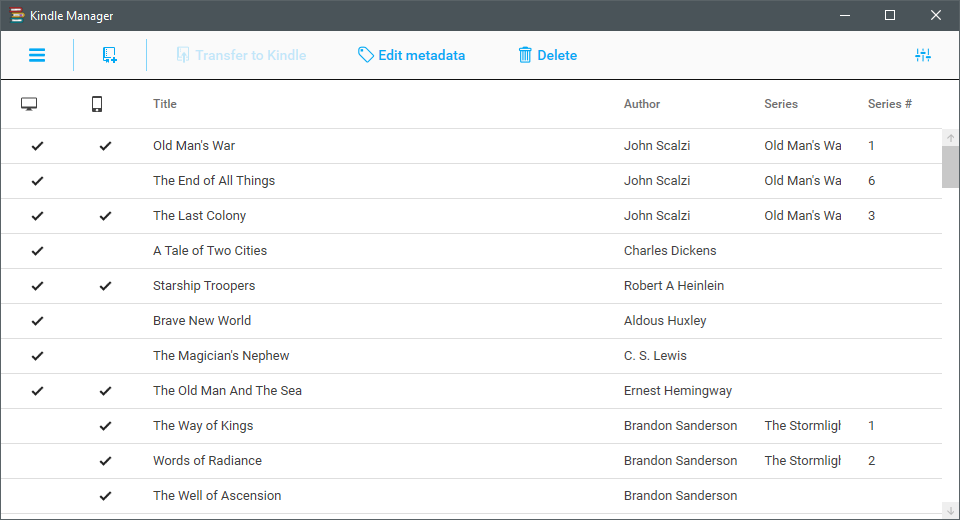Click series number 6 for End of All Things
The image size is (960, 520).
point(871,181)
